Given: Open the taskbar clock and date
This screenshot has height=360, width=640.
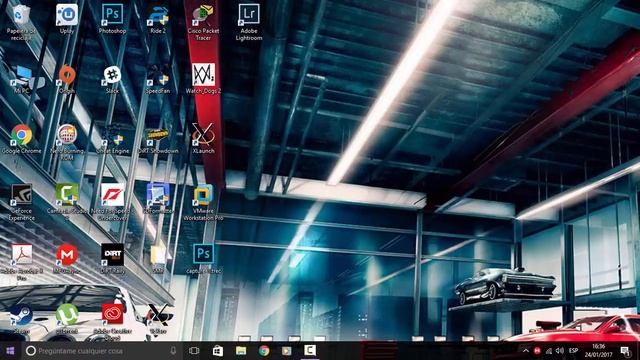Looking at the screenshot, I should coord(599,351).
